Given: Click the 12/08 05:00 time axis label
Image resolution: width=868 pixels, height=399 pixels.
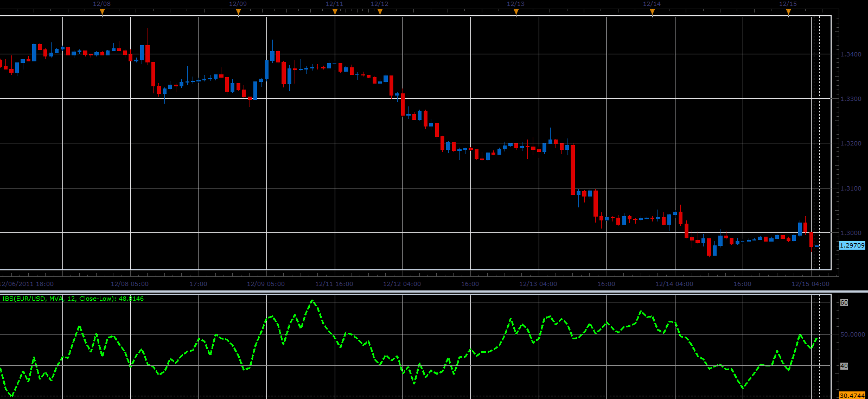Looking at the screenshot, I should [x=130, y=284].
